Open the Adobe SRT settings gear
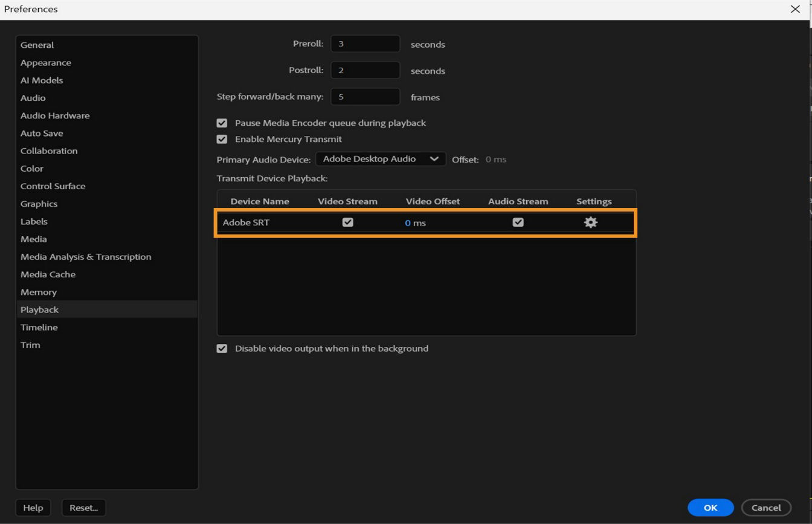 [590, 222]
